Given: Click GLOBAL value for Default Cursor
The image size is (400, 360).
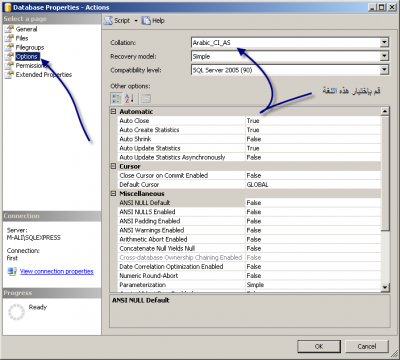Looking at the screenshot, I should point(257,185).
